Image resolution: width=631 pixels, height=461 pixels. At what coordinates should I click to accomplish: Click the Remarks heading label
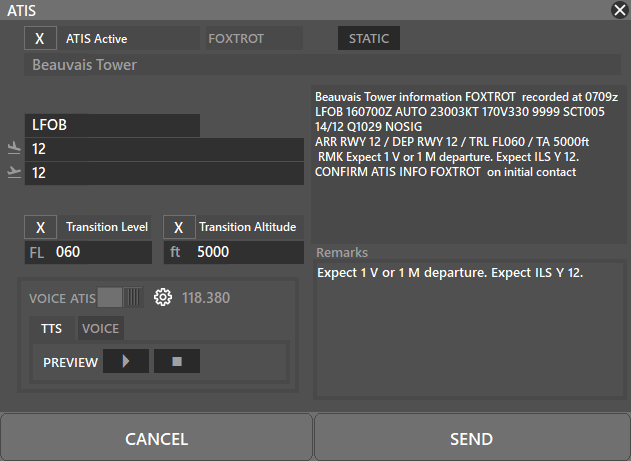point(342,252)
